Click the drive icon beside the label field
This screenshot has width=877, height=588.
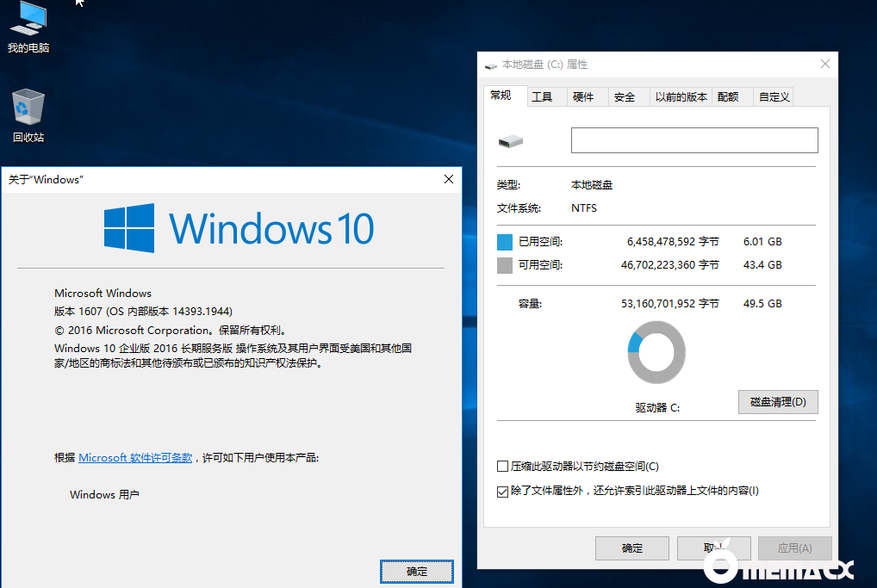(510, 141)
